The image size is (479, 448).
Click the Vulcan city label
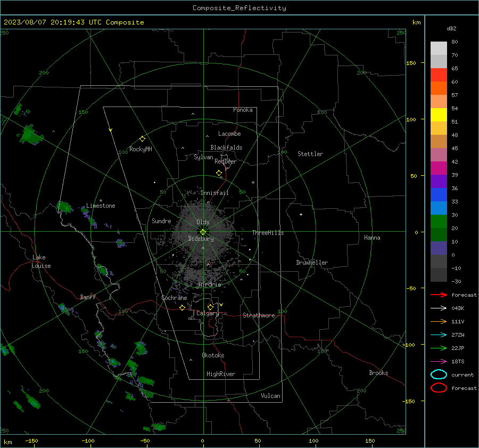(x=271, y=396)
